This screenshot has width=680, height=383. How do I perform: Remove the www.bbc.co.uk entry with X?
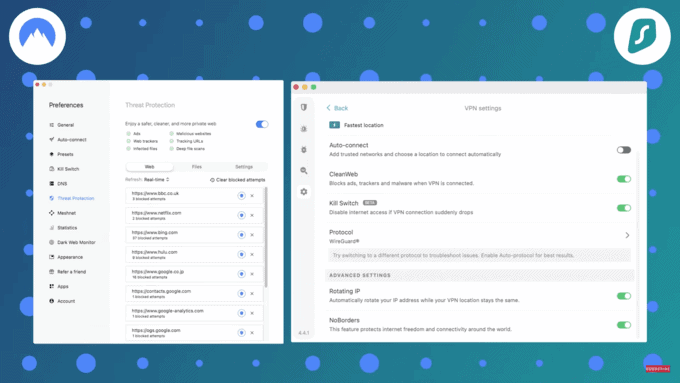click(252, 196)
